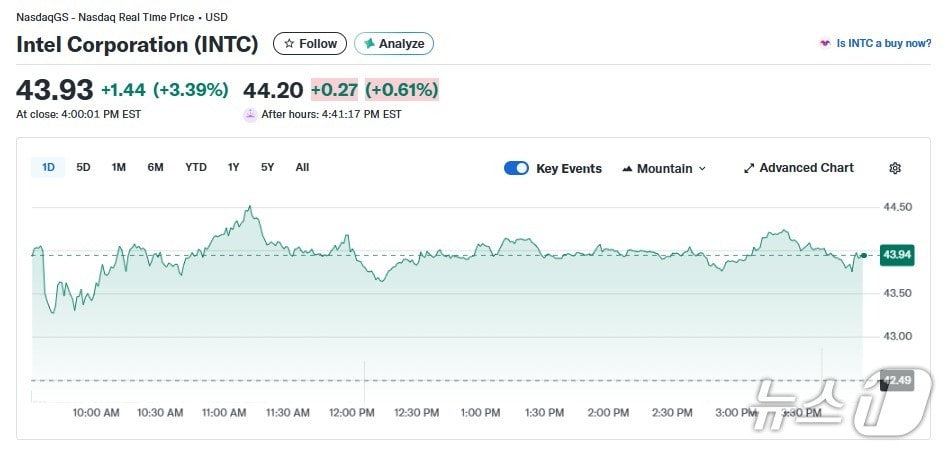
Task: Choose the 5Y time range
Action: 267,167
